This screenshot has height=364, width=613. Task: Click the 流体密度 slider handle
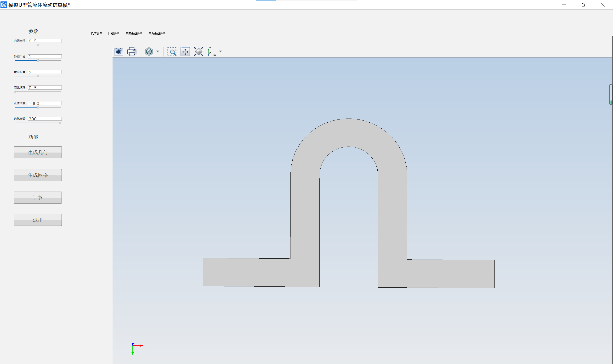(x=38, y=108)
